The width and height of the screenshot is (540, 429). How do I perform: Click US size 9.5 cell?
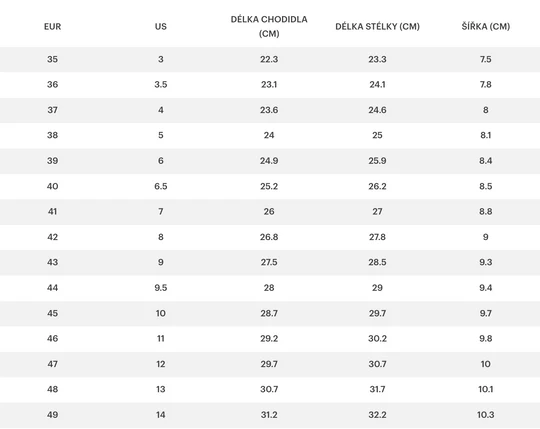160,287
